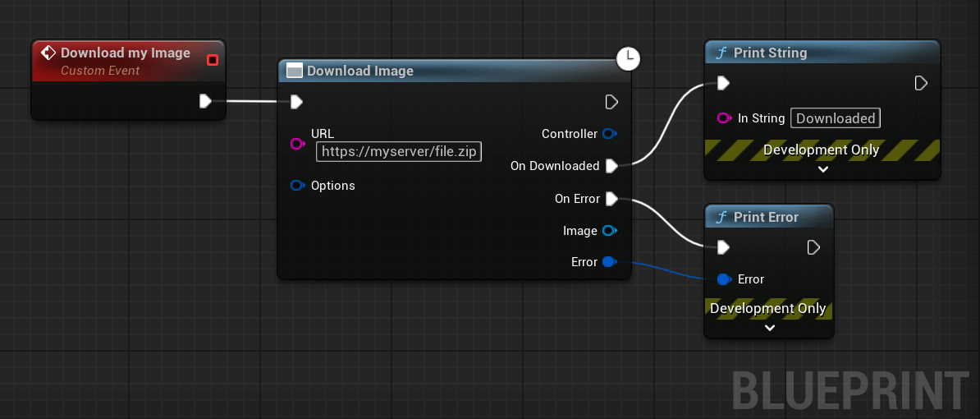Click Print Error exec input pin
The height and width of the screenshot is (419, 980).
[x=723, y=247]
